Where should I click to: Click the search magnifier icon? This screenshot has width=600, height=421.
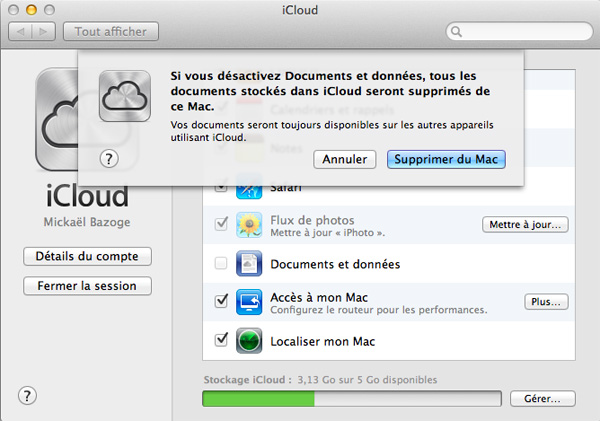click(456, 31)
